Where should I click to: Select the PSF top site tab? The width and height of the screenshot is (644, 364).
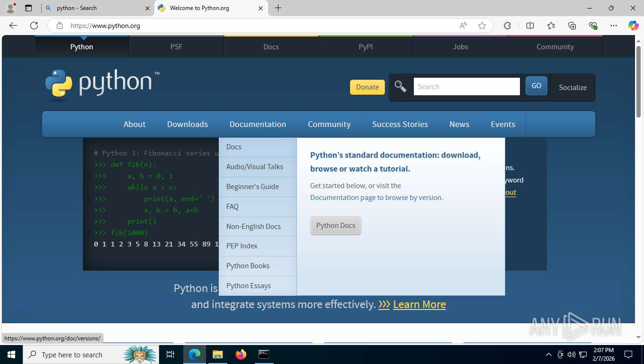pyautogui.click(x=176, y=46)
